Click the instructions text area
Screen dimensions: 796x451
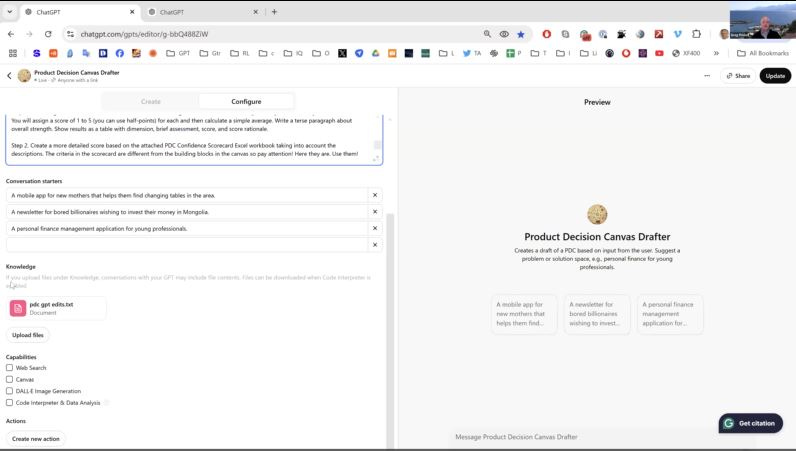194,140
